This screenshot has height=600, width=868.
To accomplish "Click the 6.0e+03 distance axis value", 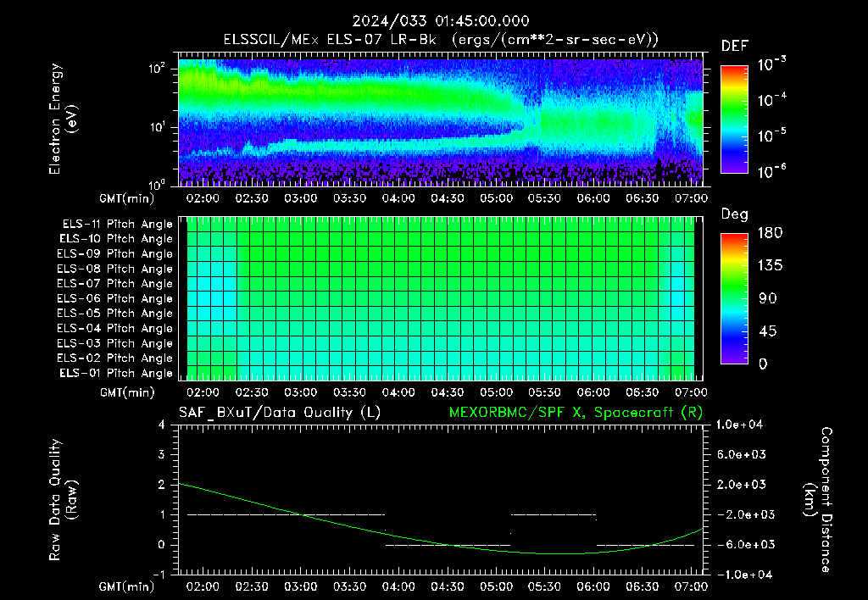I will coord(741,455).
